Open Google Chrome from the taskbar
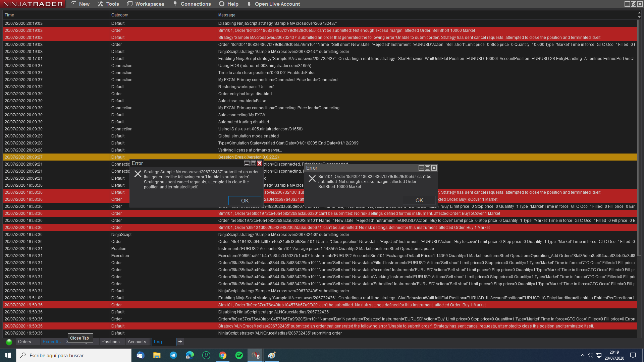Image resolution: width=644 pixels, height=362 pixels. coord(223,355)
